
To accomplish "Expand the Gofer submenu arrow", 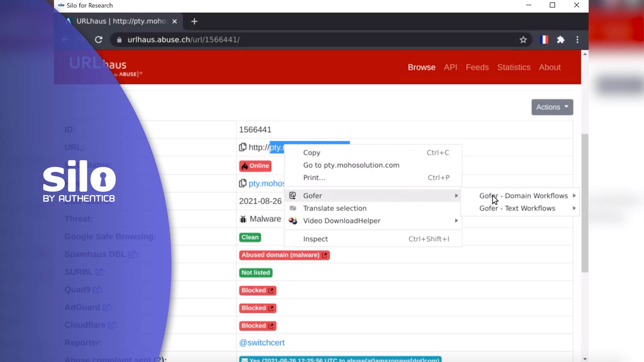I will pos(456,196).
